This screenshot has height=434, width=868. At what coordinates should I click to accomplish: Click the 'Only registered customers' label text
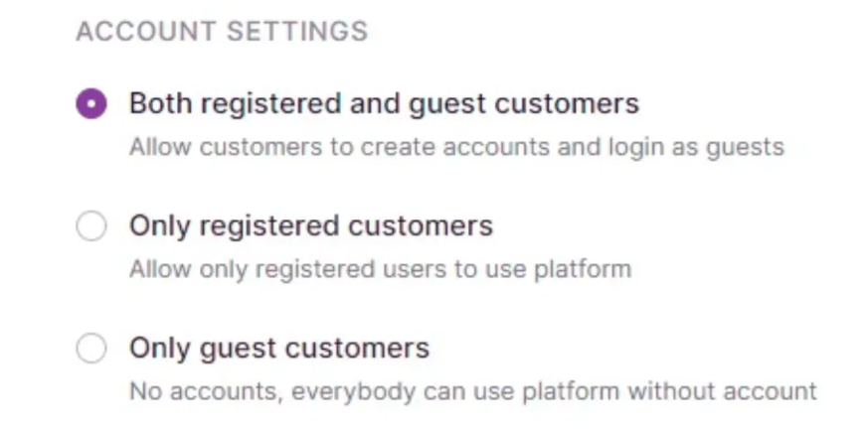click(310, 226)
